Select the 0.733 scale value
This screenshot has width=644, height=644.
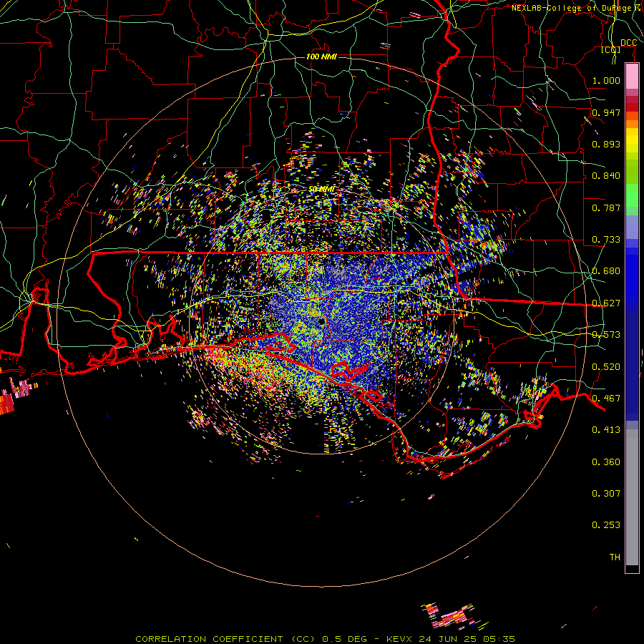click(x=606, y=240)
